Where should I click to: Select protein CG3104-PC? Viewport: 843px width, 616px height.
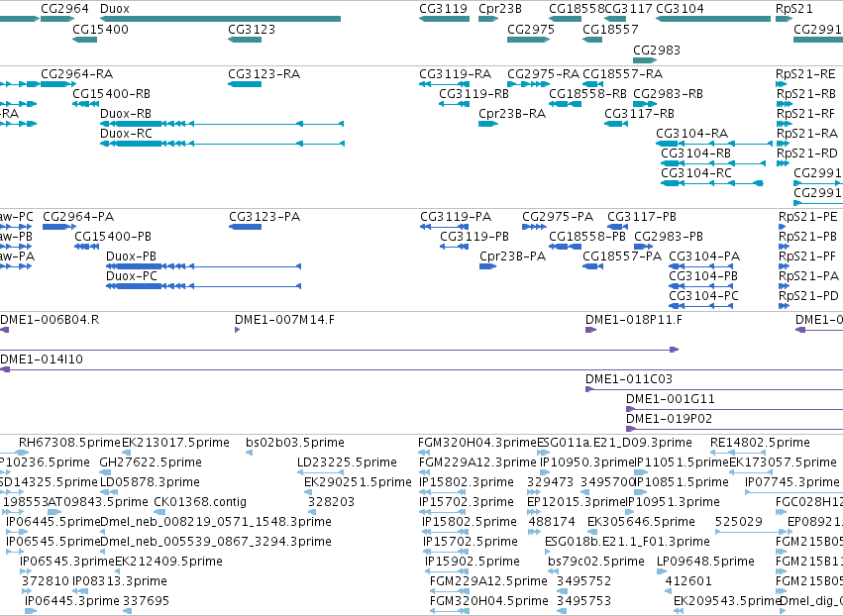tap(701, 306)
